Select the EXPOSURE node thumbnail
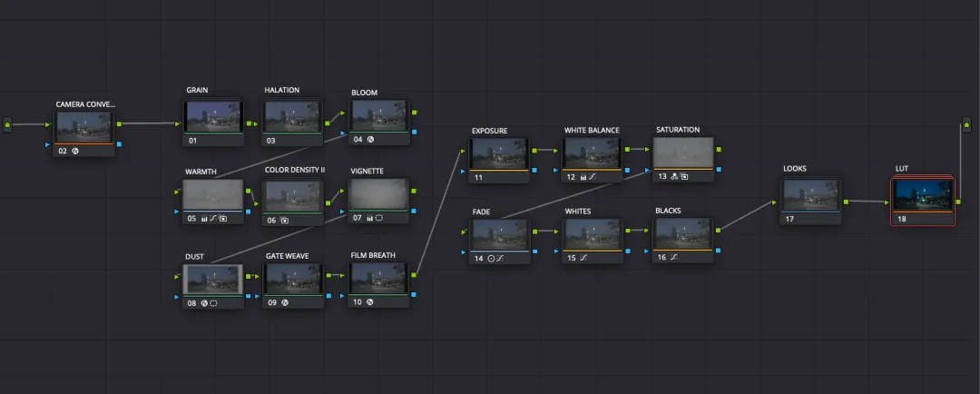The width and height of the screenshot is (980, 394). [x=500, y=152]
